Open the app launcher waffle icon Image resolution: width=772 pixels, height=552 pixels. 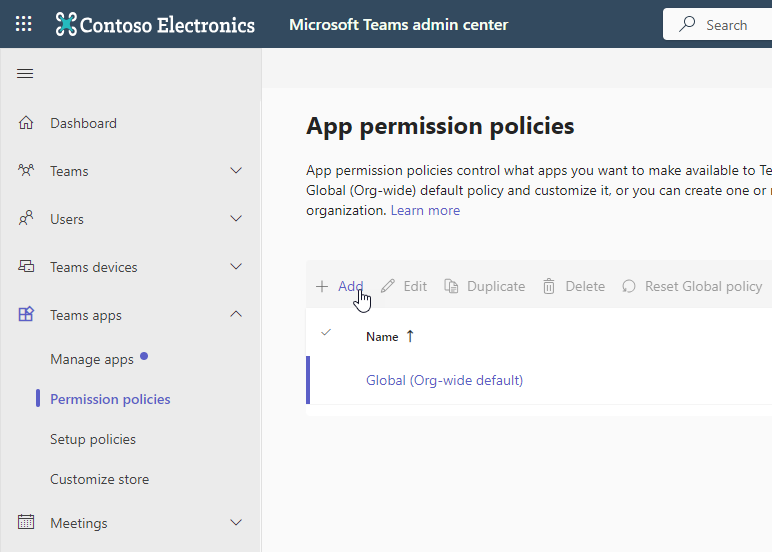tap(24, 24)
